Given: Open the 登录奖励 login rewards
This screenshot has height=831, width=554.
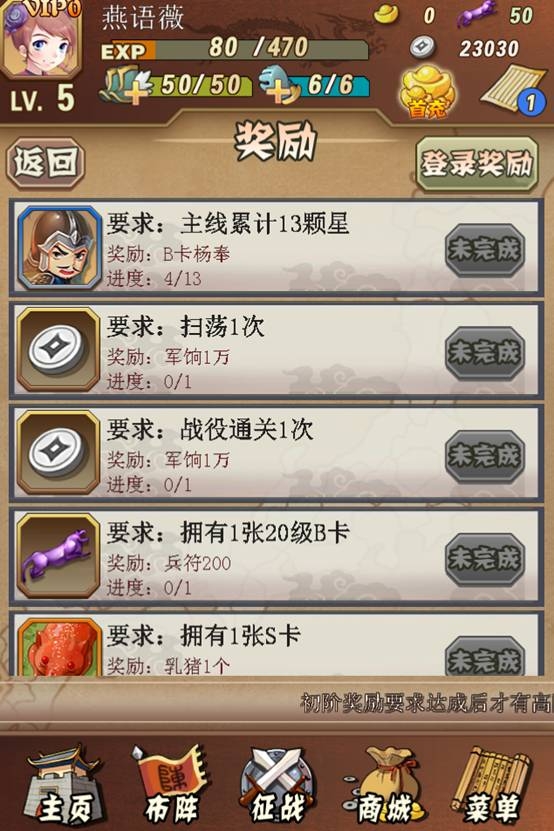Looking at the screenshot, I should pyautogui.click(x=477, y=164).
